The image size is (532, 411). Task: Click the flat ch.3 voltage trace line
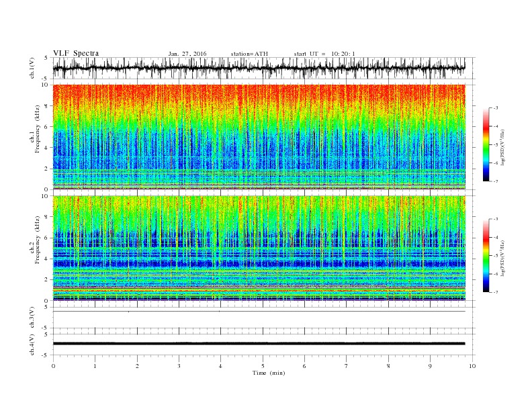click(x=259, y=312)
